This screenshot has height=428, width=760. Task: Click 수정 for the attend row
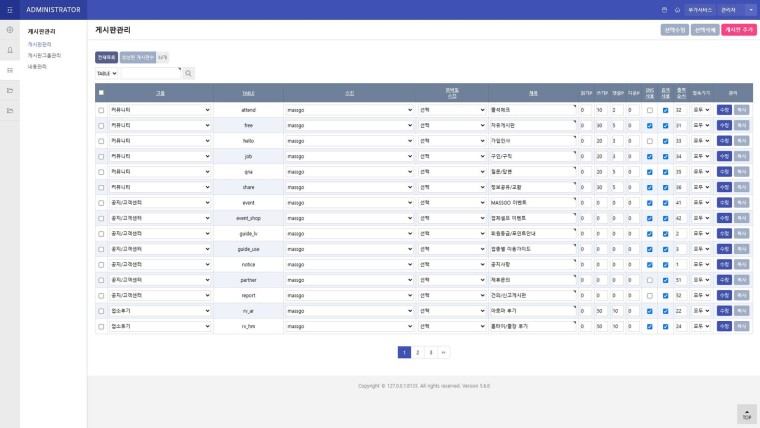point(724,110)
